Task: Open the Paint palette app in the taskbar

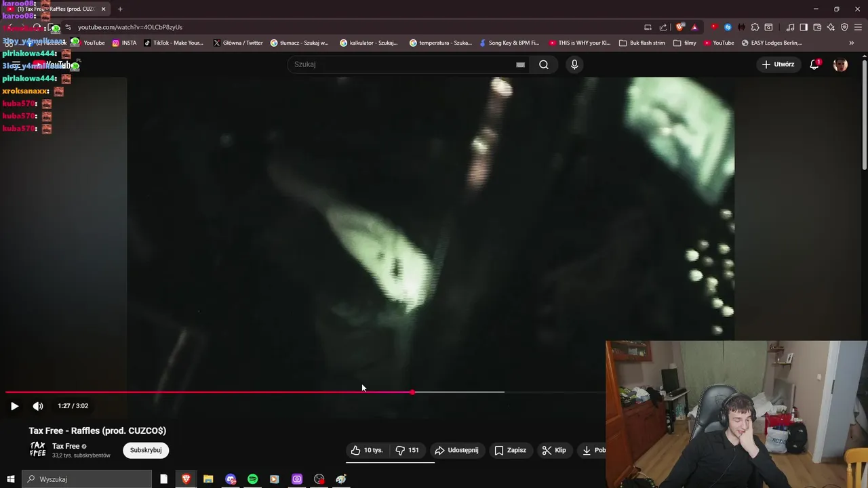Action: pos(341,479)
